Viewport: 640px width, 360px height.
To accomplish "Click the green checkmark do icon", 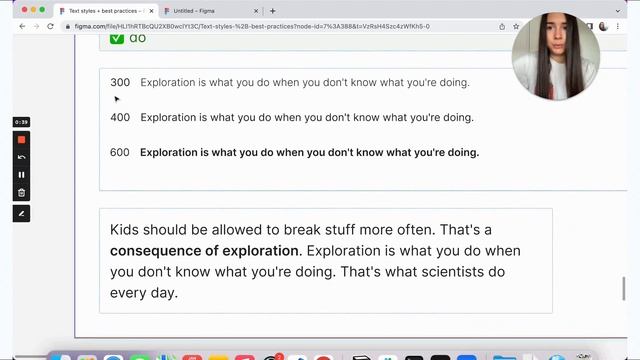I will tap(117, 38).
